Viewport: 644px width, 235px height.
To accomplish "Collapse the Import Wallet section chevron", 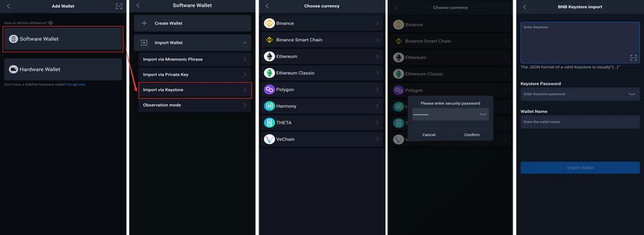I will pyautogui.click(x=245, y=42).
